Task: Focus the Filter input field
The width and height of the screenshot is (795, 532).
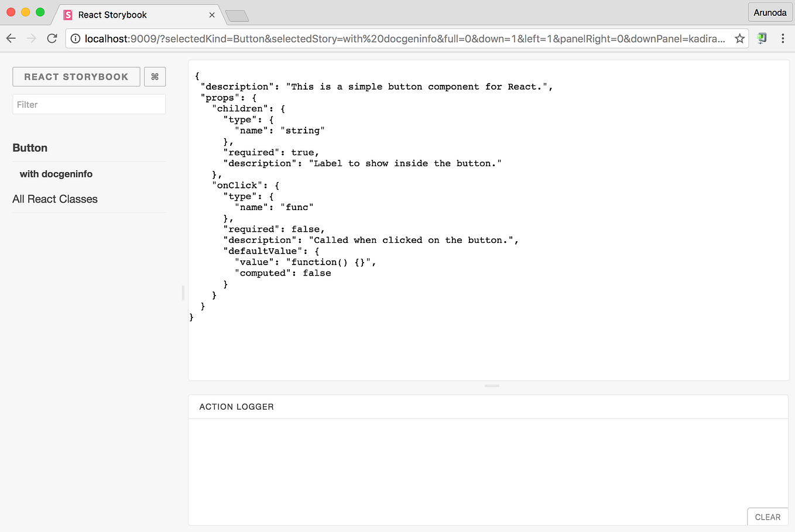Action: point(88,104)
